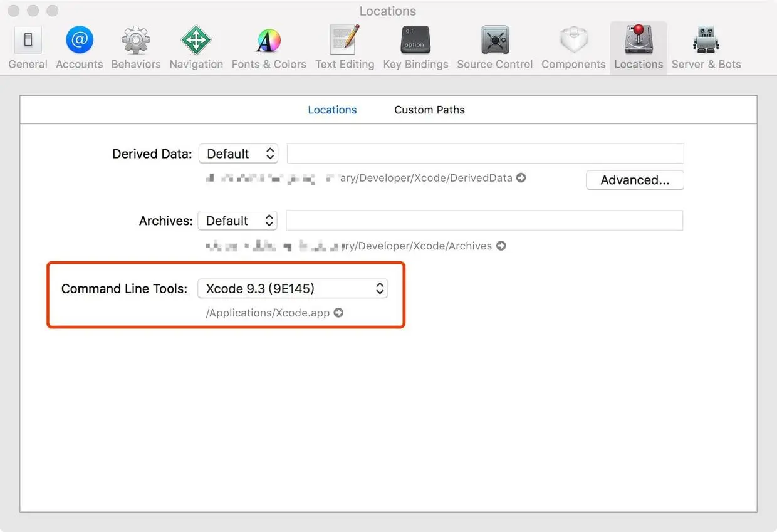Open the General preferences pane
The image size is (777, 532).
tap(28, 48)
